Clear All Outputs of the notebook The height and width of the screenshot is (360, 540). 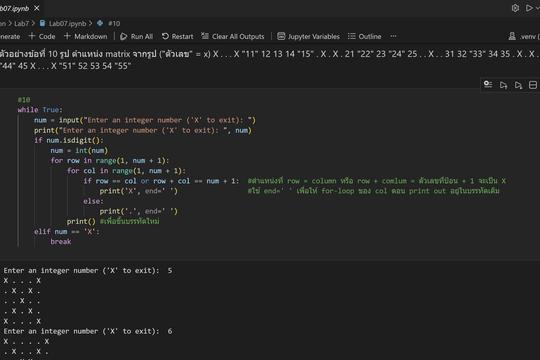(x=233, y=36)
